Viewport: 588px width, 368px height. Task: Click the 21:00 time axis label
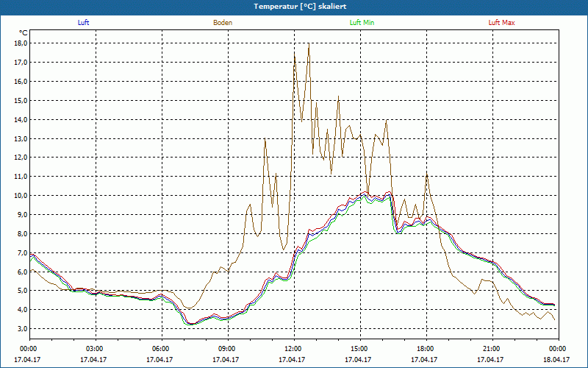[x=492, y=349]
